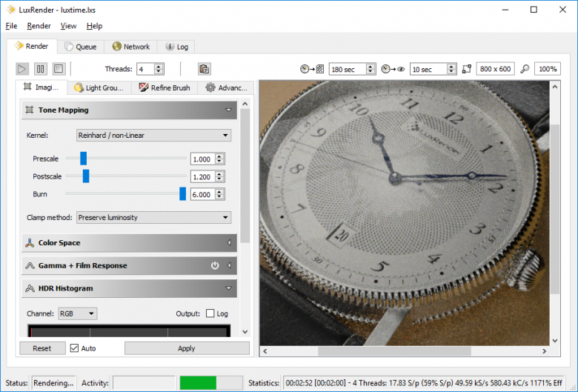
Task: Click the halt-time clock icon beside 180 sec
Action: click(312, 69)
